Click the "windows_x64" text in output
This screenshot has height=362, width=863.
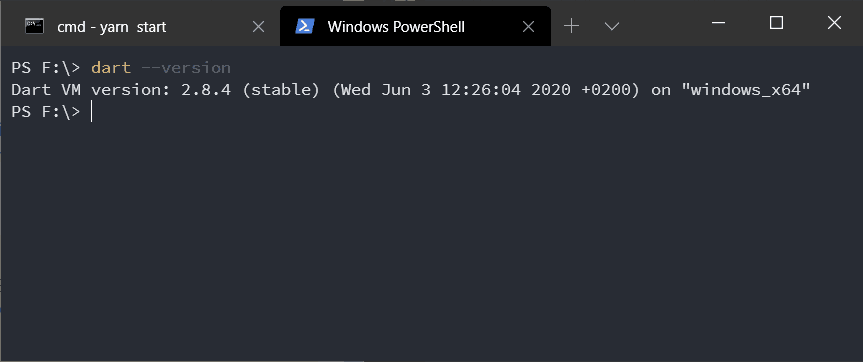(x=746, y=90)
